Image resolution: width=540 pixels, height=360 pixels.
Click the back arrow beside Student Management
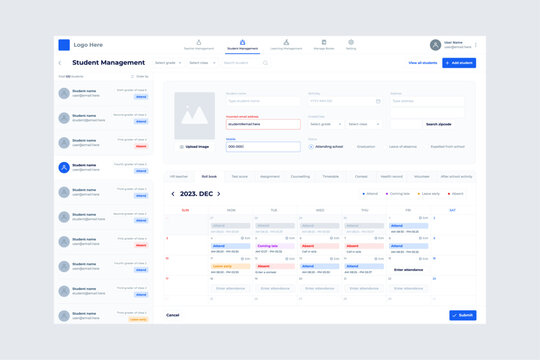tap(60, 63)
